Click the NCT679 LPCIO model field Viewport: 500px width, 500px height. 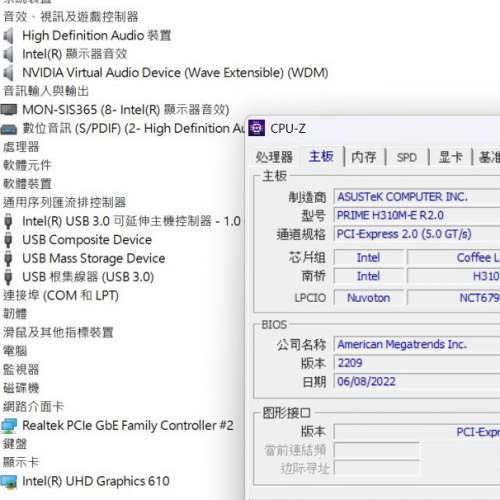(454, 298)
